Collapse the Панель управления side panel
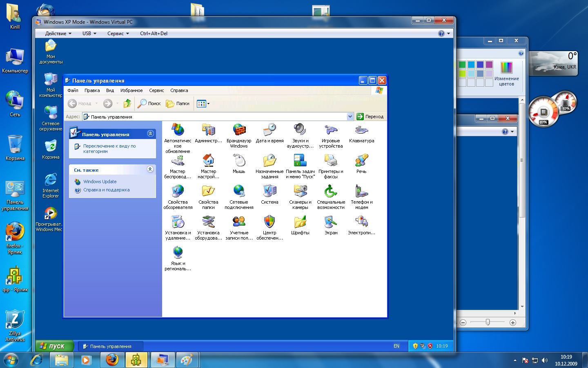 150,134
